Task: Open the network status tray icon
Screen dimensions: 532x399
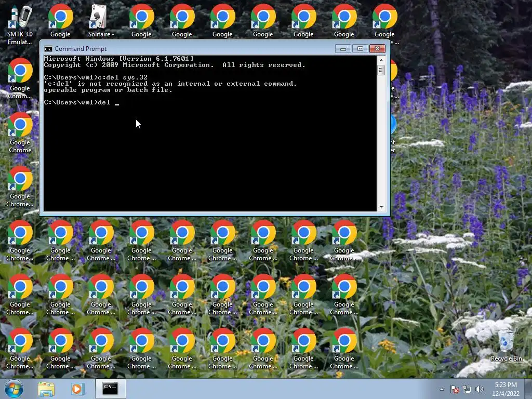Action: (467, 389)
